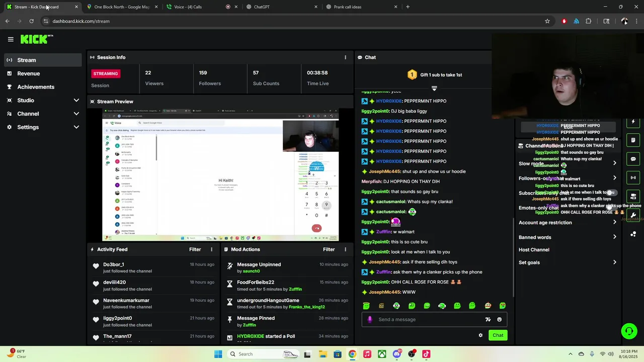This screenshot has width=644, height=362.
Task: Expand Followers-only chat options
Action: [x=614, y=178]
